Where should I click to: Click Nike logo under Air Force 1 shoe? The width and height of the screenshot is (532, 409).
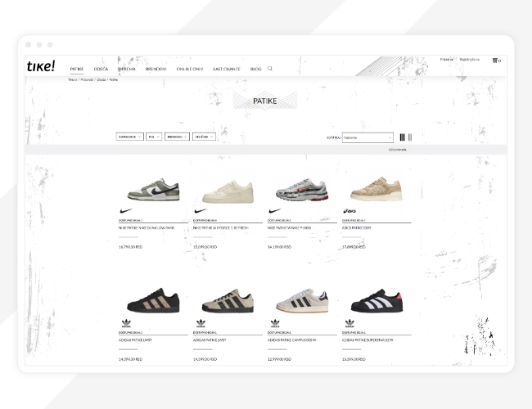pos(201,211)
